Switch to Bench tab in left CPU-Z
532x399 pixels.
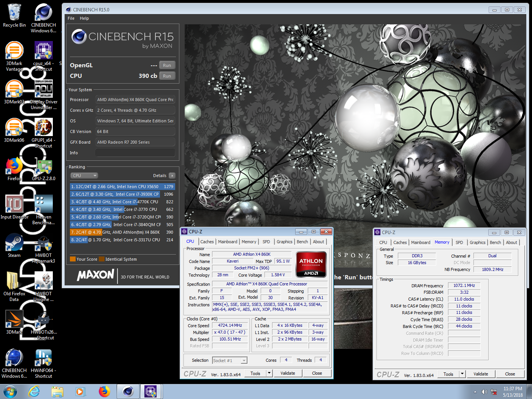point(302,242)
